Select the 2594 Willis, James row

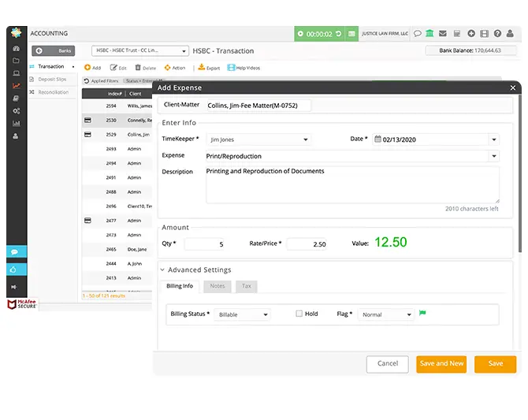tap(117, 106)
